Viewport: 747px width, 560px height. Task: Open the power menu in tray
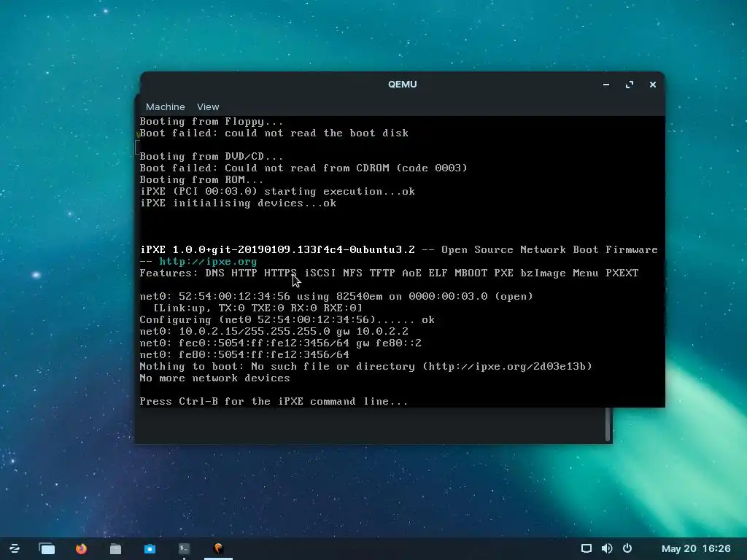[x=627, y=548]
